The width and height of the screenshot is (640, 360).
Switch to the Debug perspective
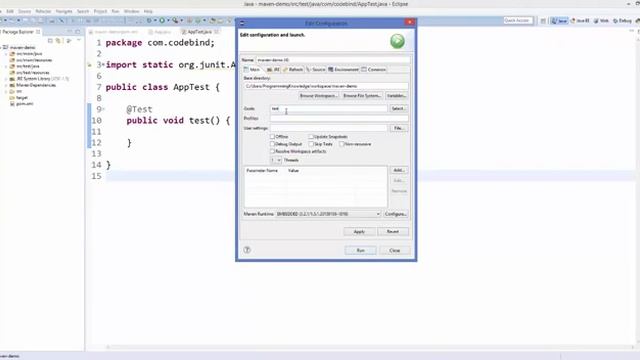622,21
